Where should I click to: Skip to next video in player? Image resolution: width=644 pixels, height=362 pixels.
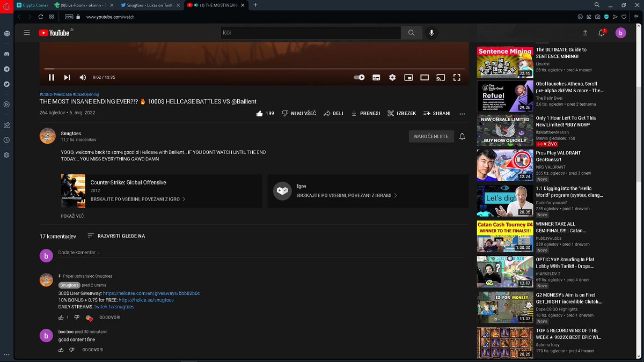coord(67,77)
